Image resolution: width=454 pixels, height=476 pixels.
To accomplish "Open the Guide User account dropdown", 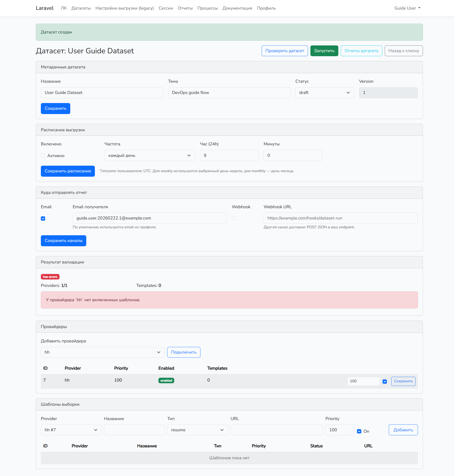I will pos(407,8).
